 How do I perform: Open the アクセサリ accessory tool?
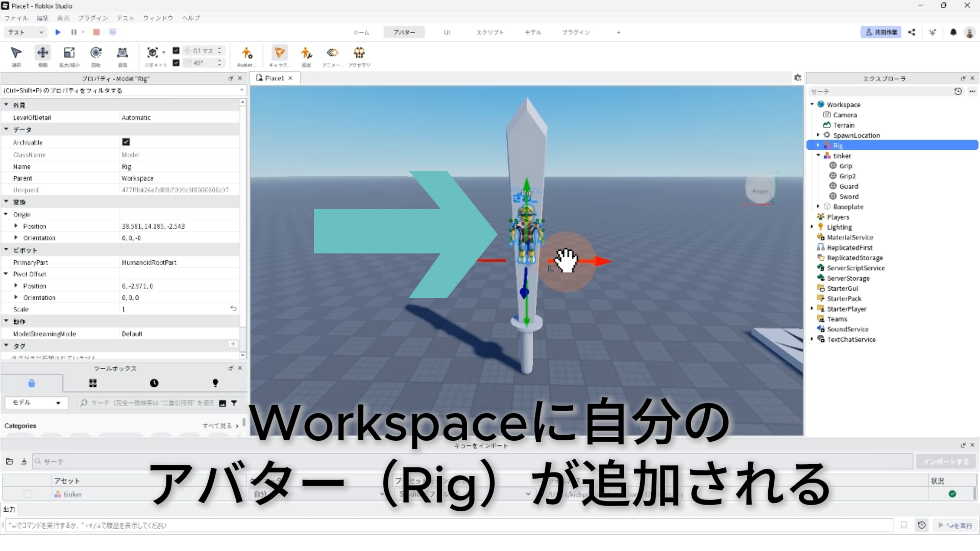359,53
